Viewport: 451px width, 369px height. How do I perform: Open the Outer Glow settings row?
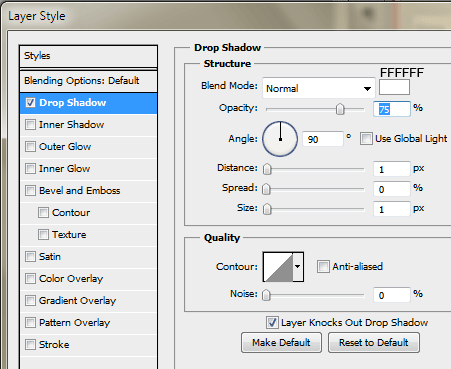coord(88,147)
